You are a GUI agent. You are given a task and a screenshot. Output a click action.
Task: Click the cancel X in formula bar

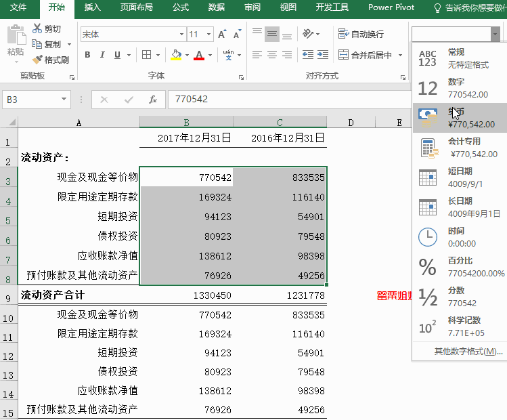click(x=104, y=100)
